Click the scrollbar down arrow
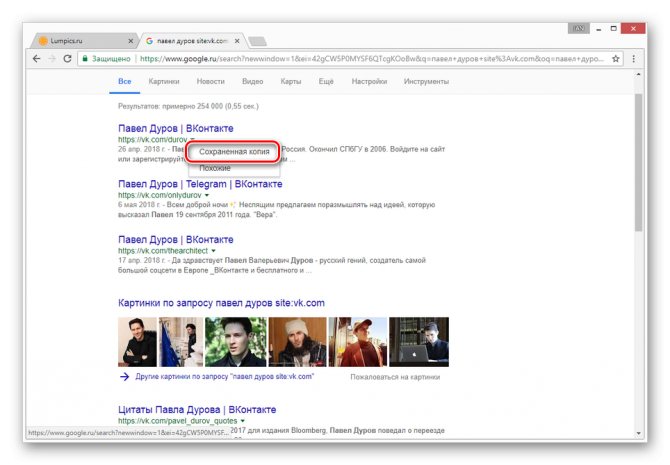 click(x=638, y=433)
